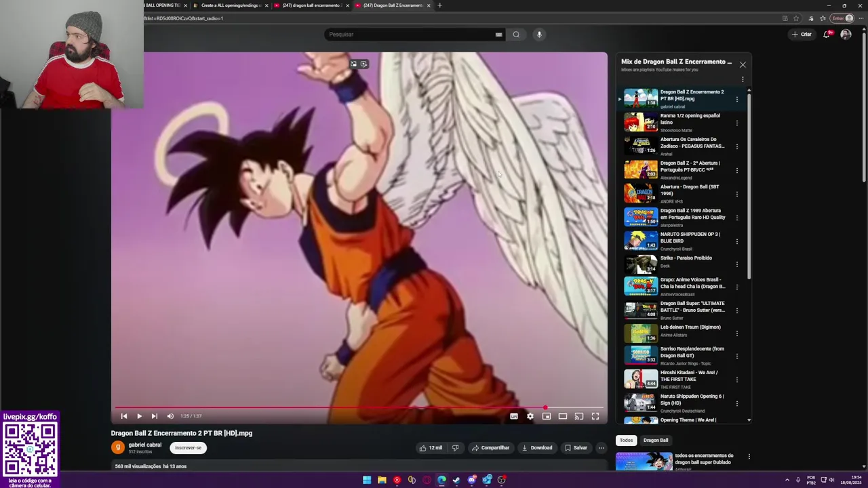
Task: Show hidden system tray icons
Action: [787, 480]
